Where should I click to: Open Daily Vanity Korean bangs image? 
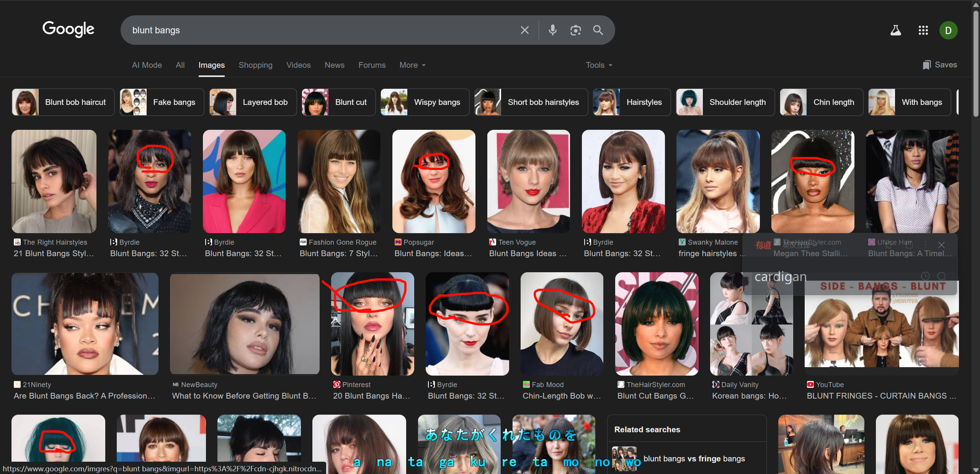coord(751,324)
